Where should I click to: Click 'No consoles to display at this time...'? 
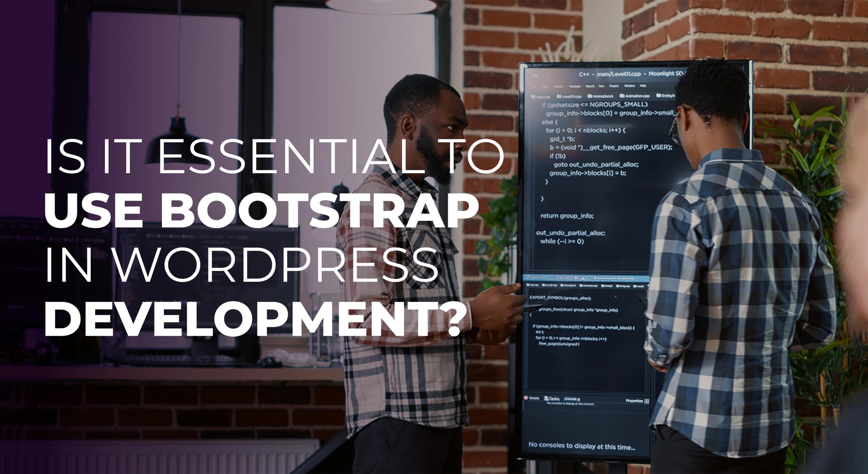(x=582, y=446)
